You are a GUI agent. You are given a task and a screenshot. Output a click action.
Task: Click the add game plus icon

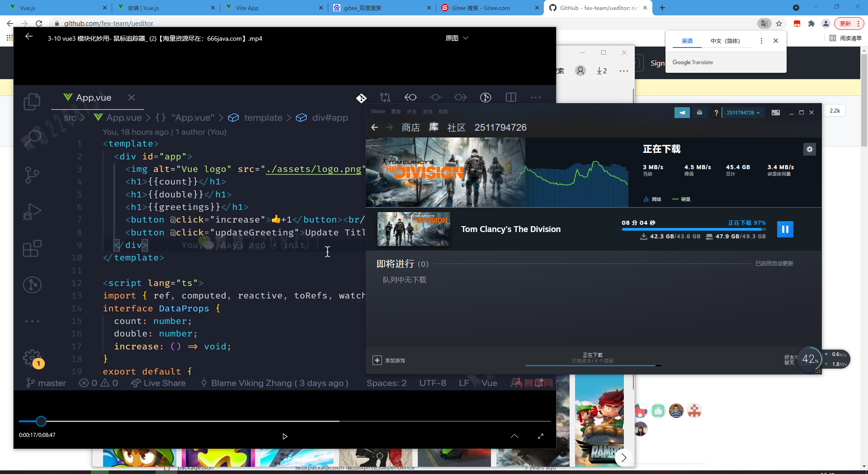tap(377, 360)
